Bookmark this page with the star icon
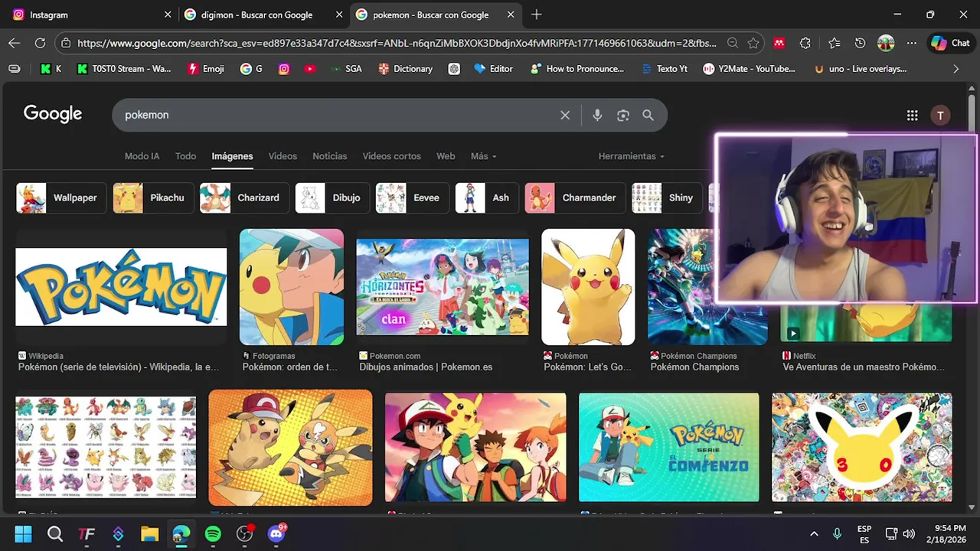Screen dimensions: 980x551 [x=753, y=43]
